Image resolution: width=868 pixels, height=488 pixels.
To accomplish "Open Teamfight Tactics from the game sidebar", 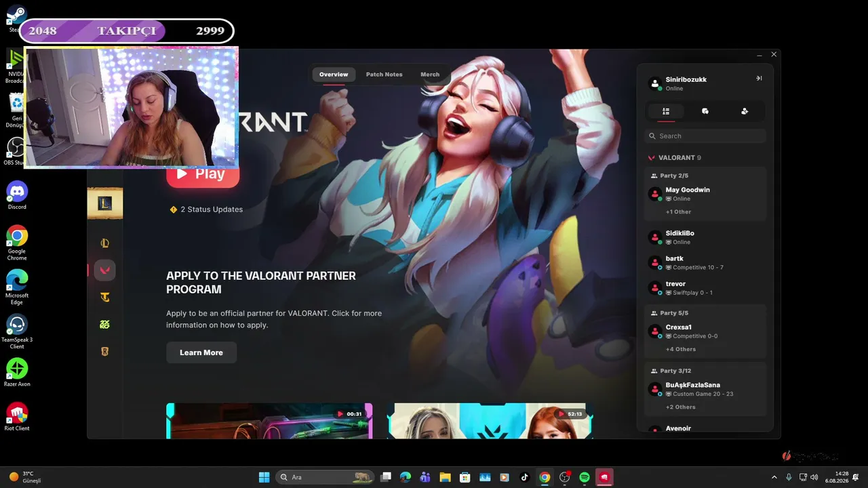I will [x=104, y=298].
